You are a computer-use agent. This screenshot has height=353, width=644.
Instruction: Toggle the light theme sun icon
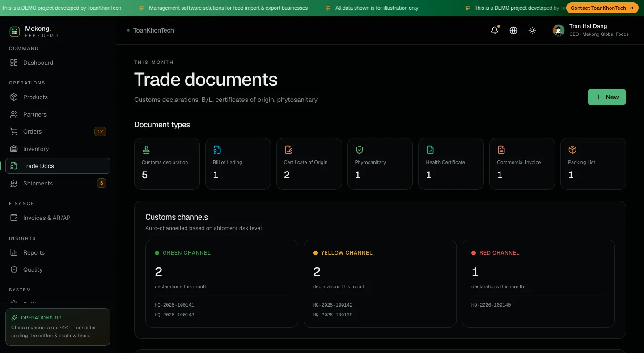coord(532,30)
